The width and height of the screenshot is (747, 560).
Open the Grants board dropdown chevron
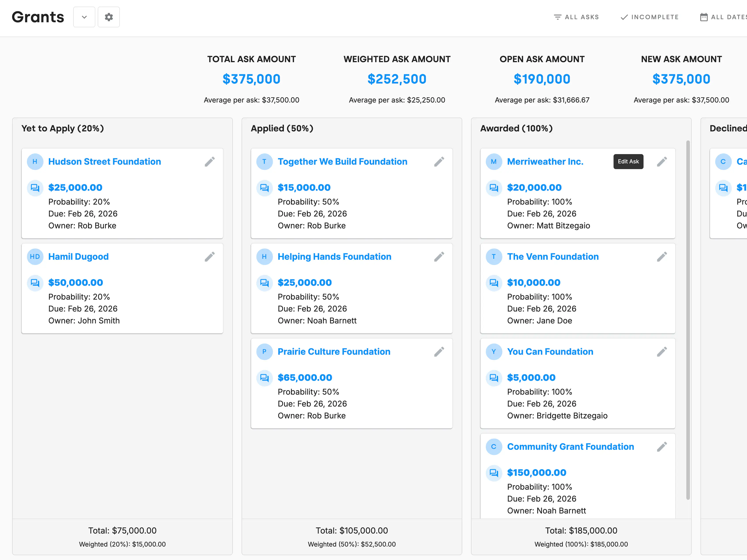pos(84,17)
